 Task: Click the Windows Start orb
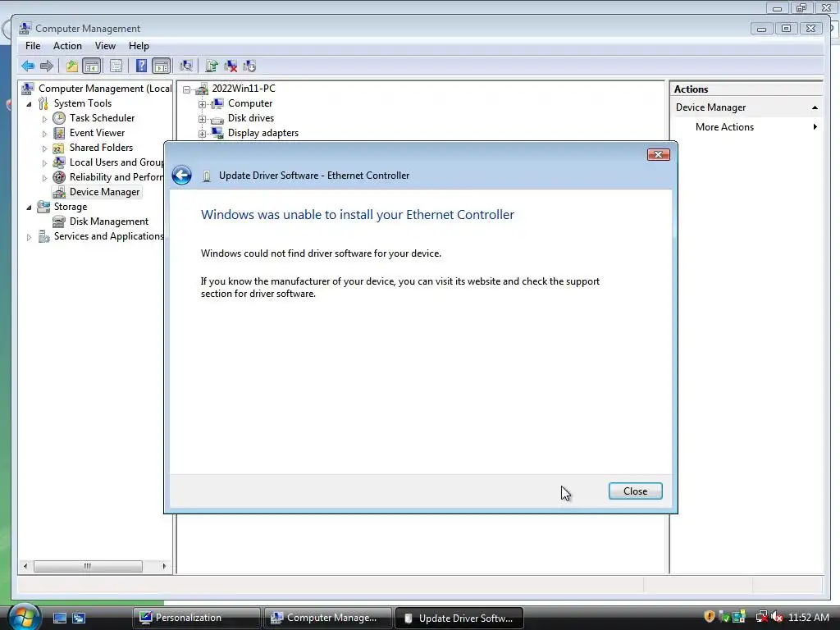[24, 617]
